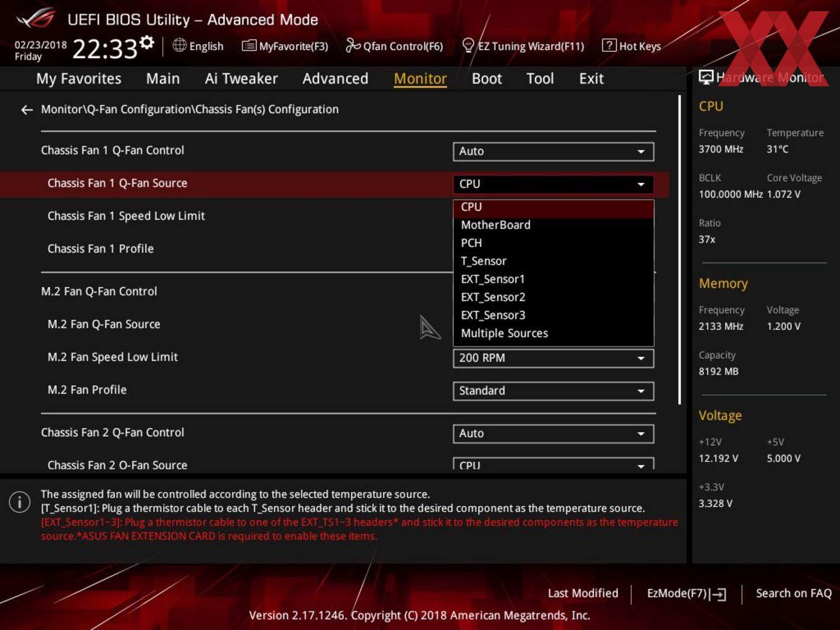Click the EZ Tuning Wizard bulb icon
Screen dimensions: 840x630
click(x=468, y=45)
